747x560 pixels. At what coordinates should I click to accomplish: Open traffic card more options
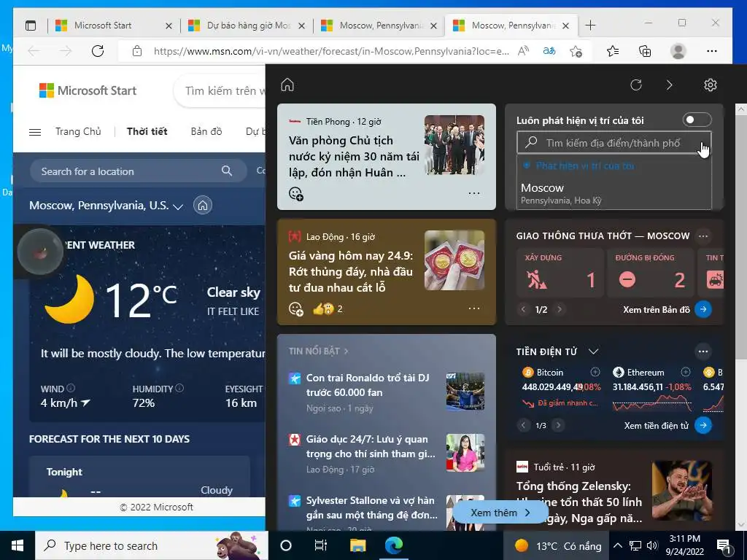(x=703, y=236)
